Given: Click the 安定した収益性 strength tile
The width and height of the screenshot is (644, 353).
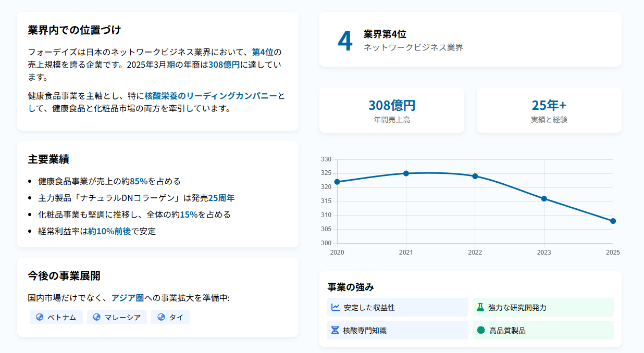Looking at the screenshot, I should (x=398, y=307).
